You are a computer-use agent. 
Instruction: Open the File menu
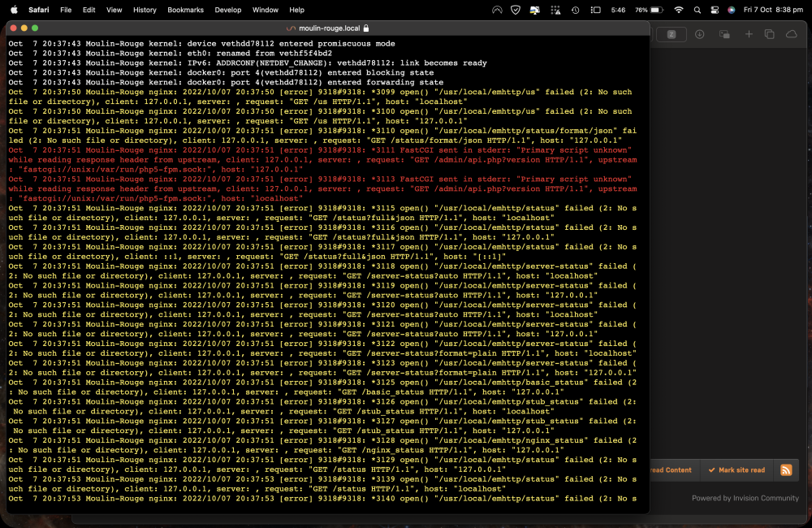[66, 10]
